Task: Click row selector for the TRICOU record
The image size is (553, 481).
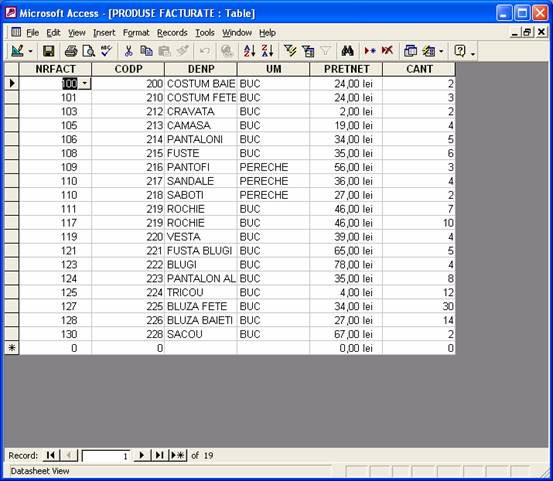Action: click(12, 292)
